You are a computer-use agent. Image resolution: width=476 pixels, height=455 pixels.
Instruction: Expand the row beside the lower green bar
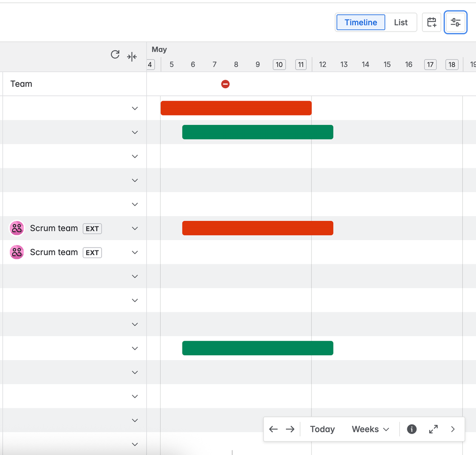135,348
